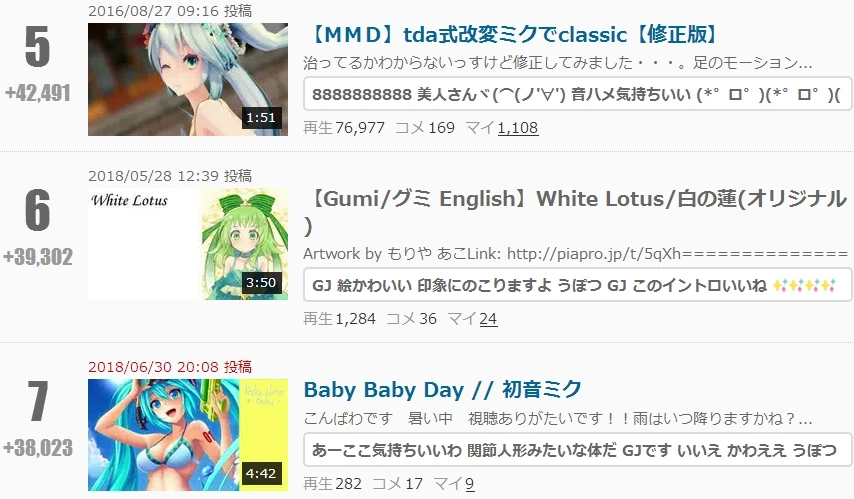854x499 pixels.
Task: Click the comment box starting with GJ 絵かわいい
Action: (577, 285)
